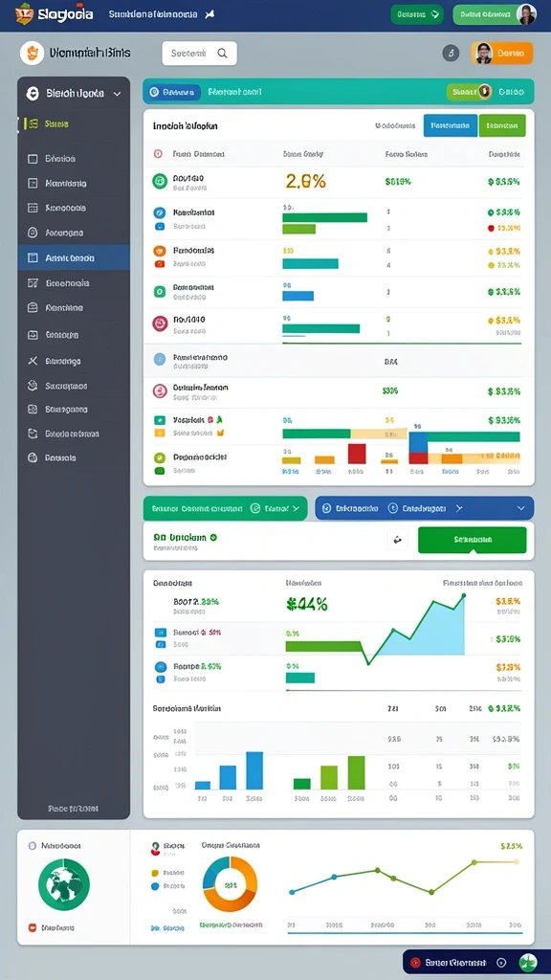The width and height of the screenshot is (551, 980).
Task: Click the orange button with the user avatar
Action: (x=501, y=54)
